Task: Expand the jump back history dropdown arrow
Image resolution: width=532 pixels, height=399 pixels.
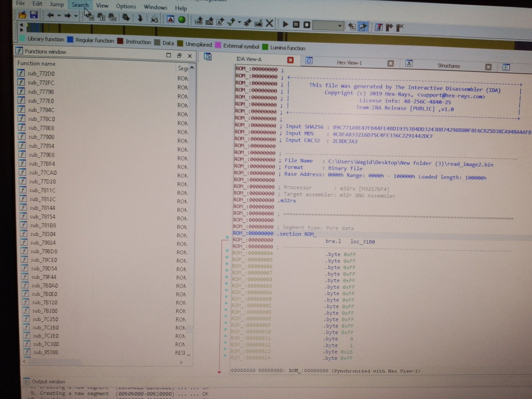Action: click(59, 16)
